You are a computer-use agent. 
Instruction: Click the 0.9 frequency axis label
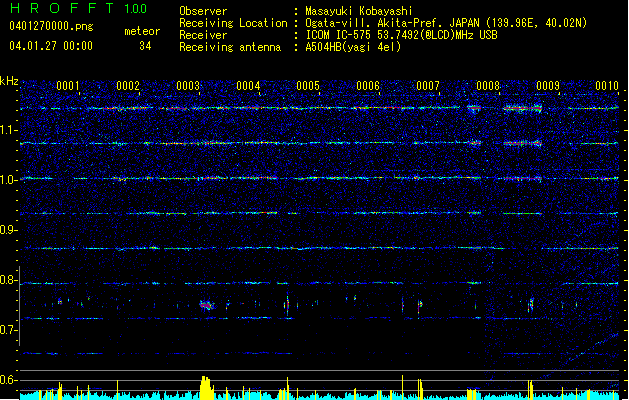point(9,230)
